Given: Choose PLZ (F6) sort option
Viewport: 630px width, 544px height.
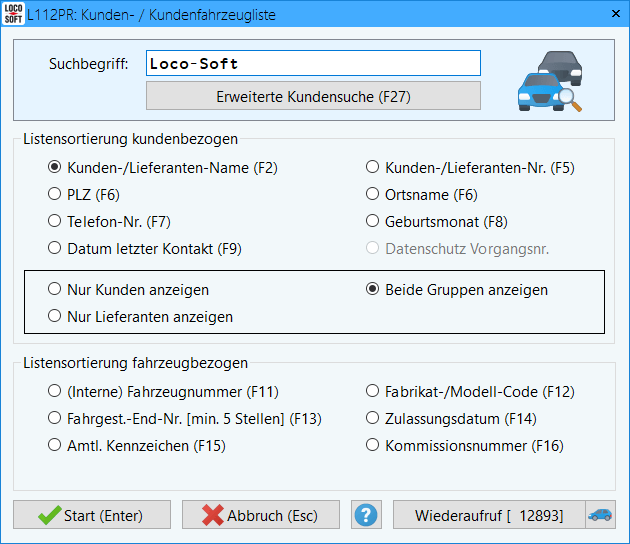Looking at the screenshot, I should click(x=55, y=195).
